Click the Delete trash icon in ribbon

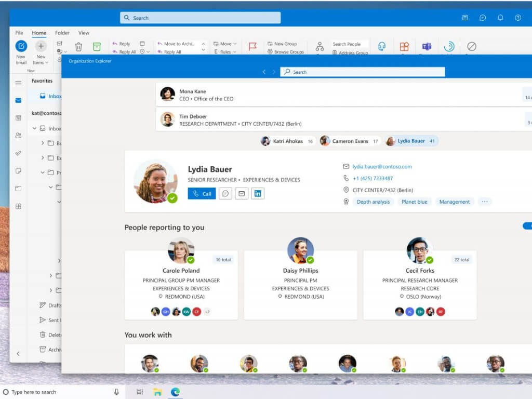(78, 47)
